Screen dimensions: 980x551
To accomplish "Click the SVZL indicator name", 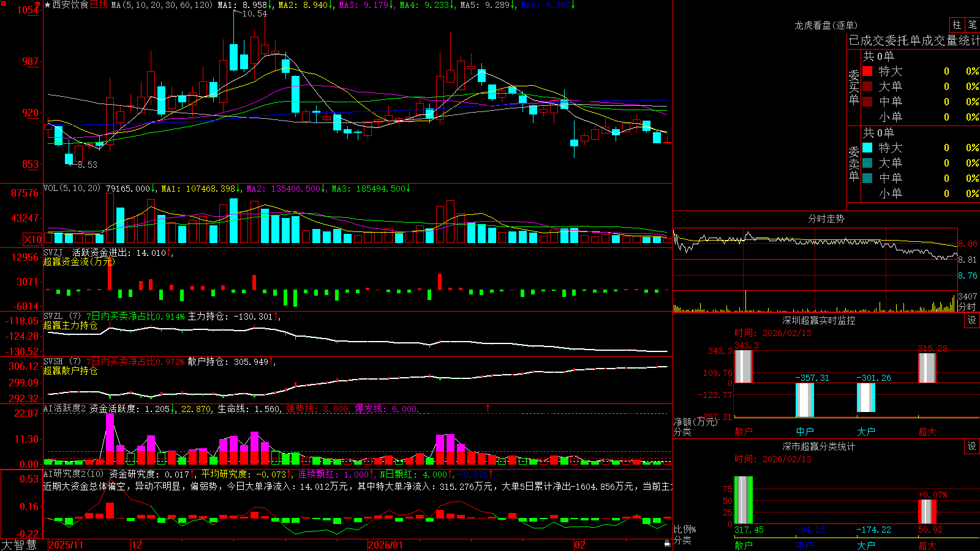I will coord(53,317).
